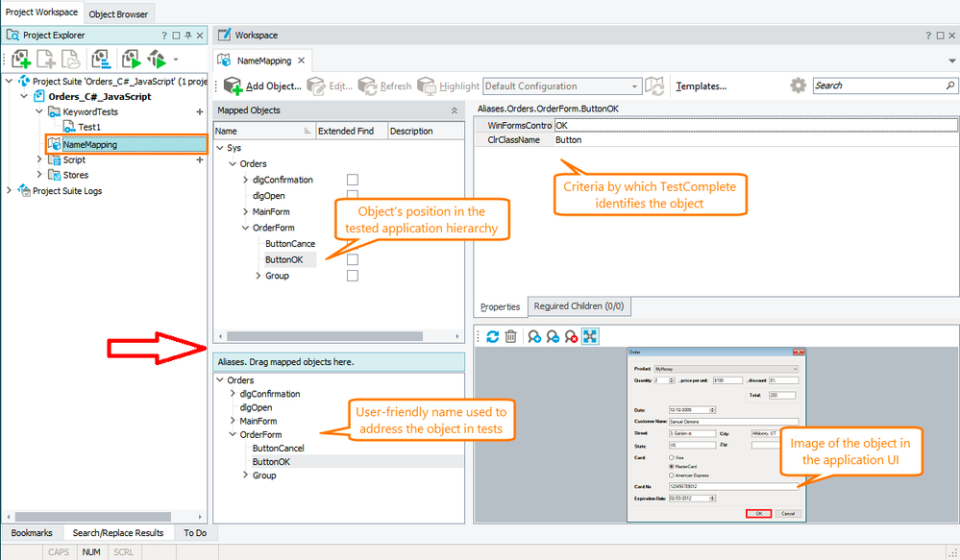Open the Object Browser tab

coord(118,14)
